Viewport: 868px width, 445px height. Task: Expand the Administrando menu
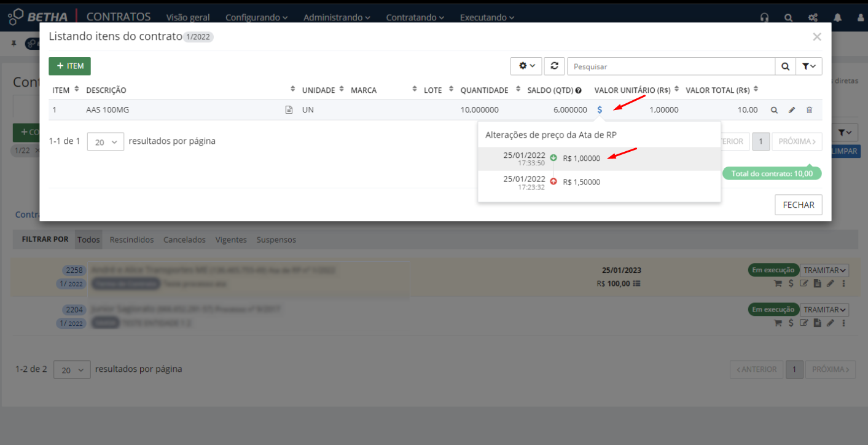[337, 17]
